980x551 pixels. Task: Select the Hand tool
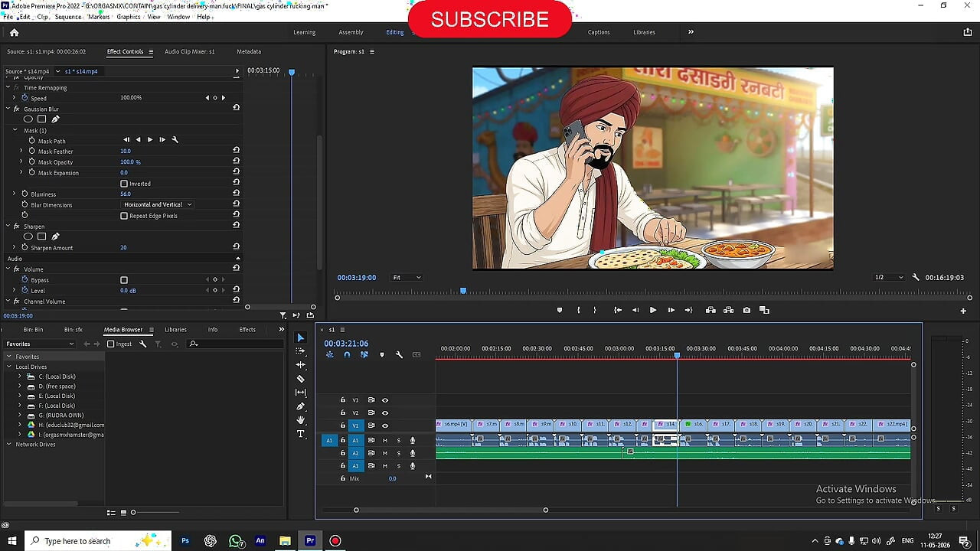coord(300,420)
